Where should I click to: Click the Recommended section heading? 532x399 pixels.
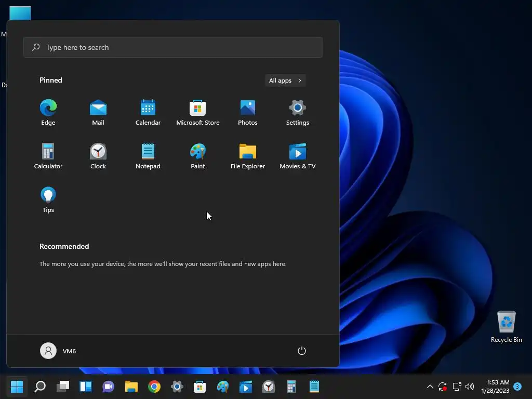(x=64, y=246)
